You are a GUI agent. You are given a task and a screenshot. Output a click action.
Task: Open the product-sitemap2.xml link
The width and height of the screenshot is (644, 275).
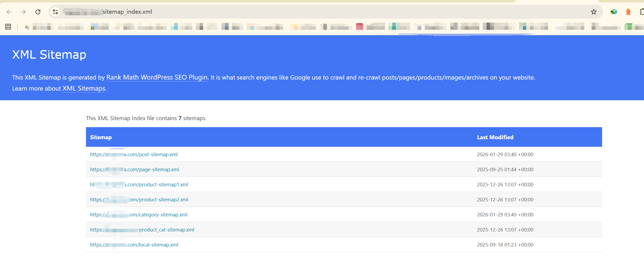[x=158, y=200]
